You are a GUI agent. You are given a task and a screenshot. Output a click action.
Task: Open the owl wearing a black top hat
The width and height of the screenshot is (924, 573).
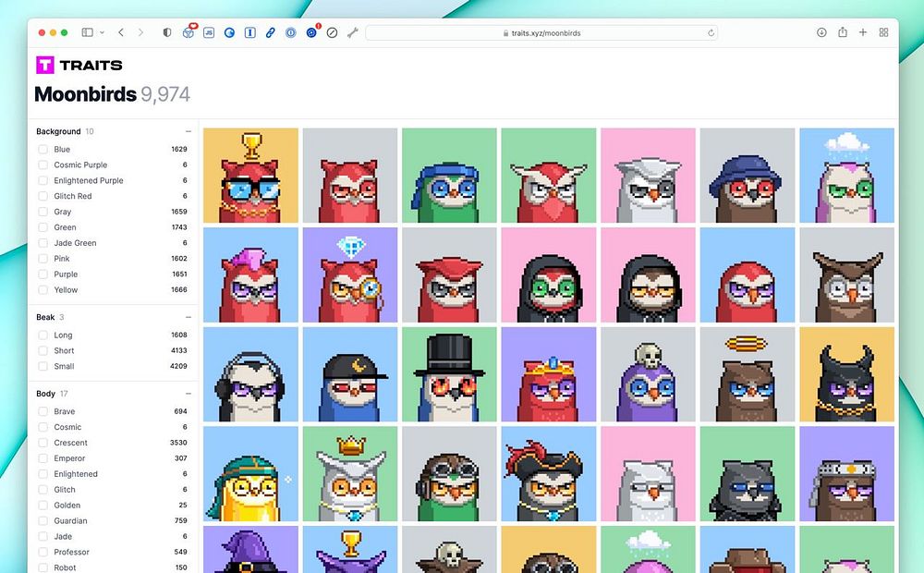tap(449, 374)
